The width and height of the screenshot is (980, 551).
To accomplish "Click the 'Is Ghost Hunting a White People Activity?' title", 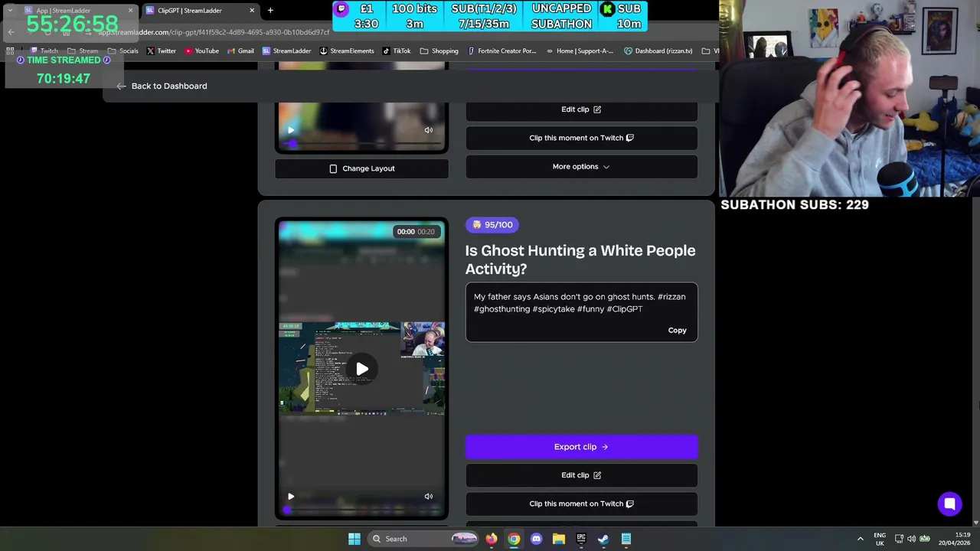I will tap(580, 259).
